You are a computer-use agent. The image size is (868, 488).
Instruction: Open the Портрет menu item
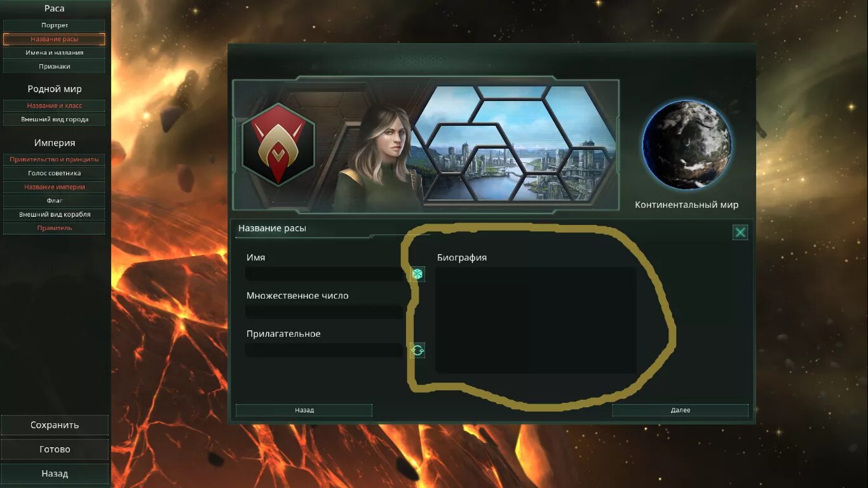click(x=55, y=25)
